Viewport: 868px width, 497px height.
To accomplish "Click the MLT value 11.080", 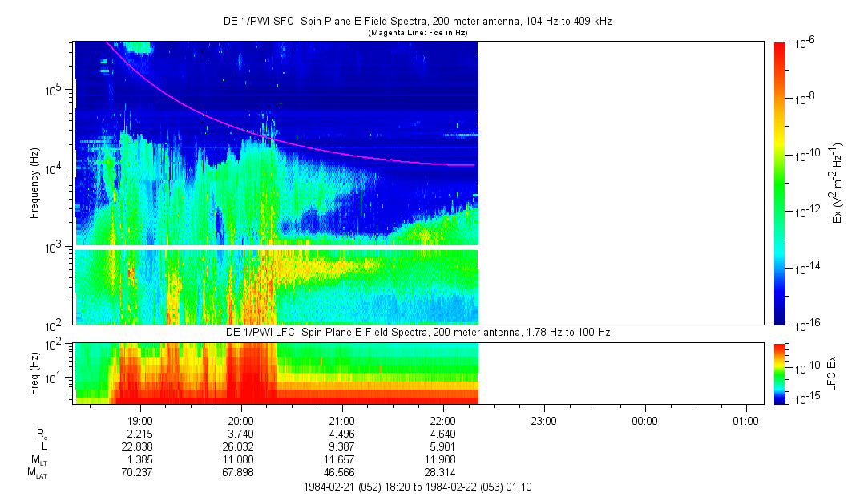I will click(238, 460).
